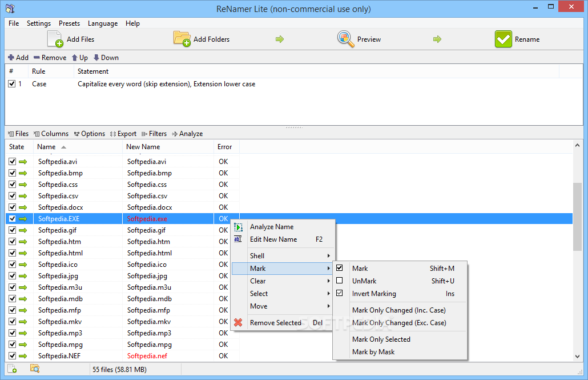The height and width of the screenshot is (380, 588).
Task: Move the rule up with the Up arrow
Action: (x=75, y=58)
